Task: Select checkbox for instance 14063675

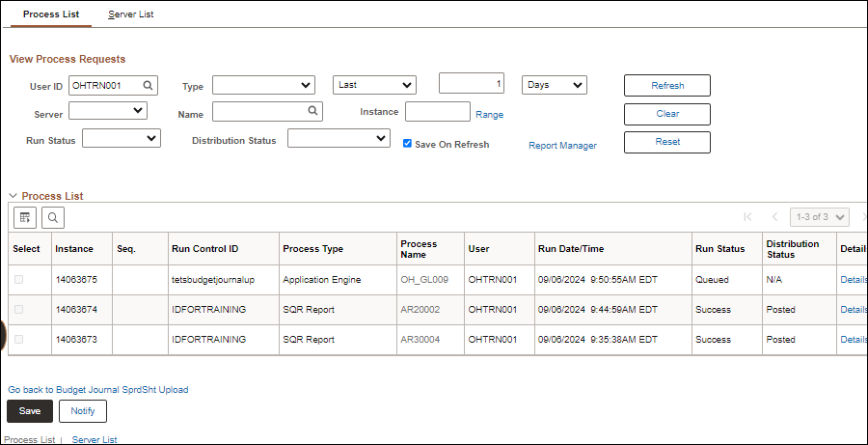Action: pos(18,280)
